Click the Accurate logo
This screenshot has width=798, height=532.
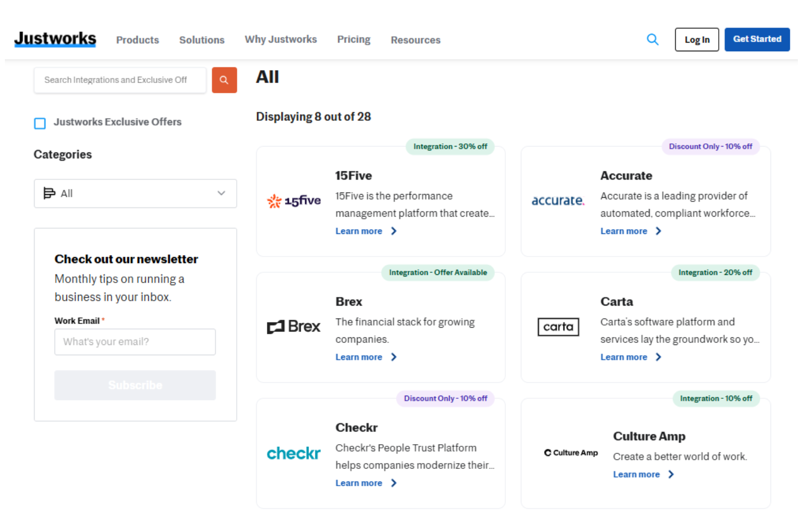point(558,201)
